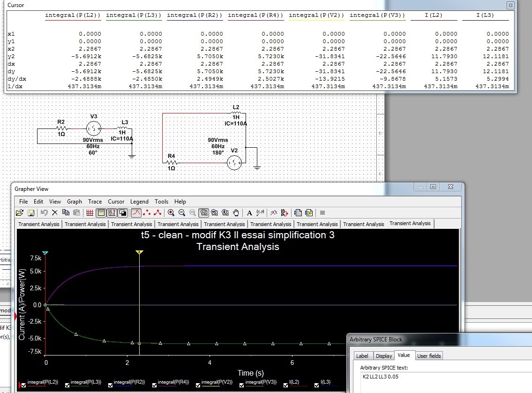Image resolution: width=532 pixels, height=393 pixels.
Task: Select the show lines trace icon
Action: pos(136,213)
